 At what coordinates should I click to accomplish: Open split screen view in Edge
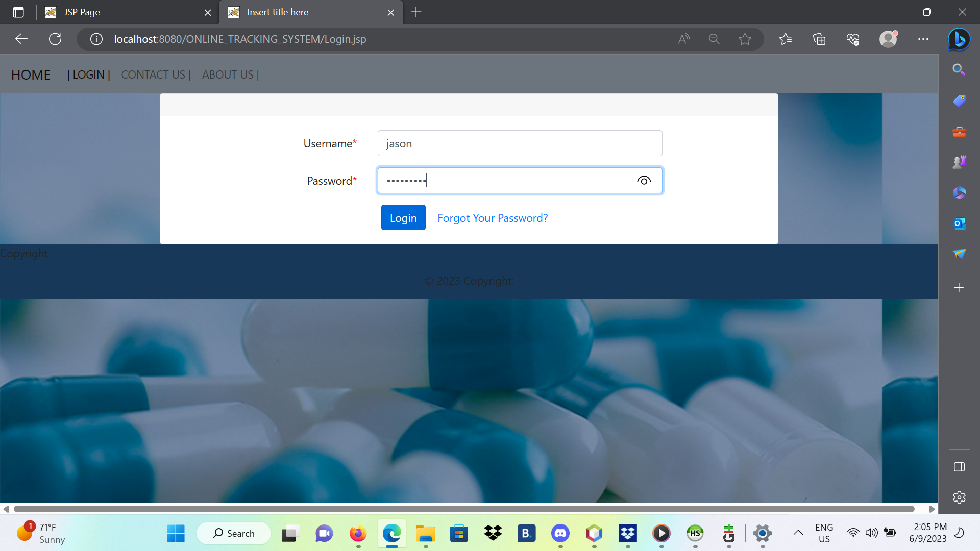[x=959, y=466]
